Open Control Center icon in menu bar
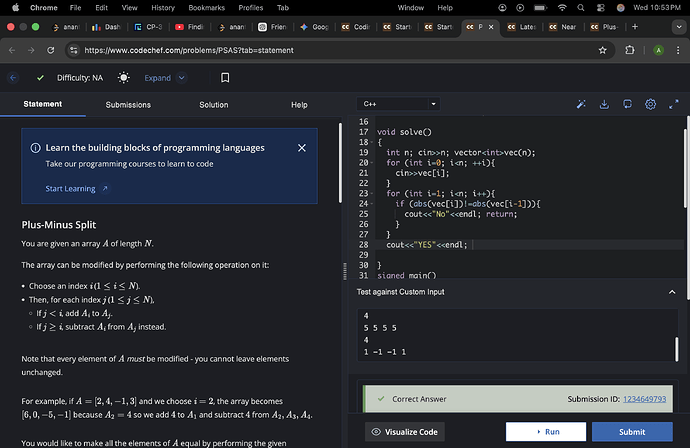This screenshot has width=690, height=448. [601, 7]
